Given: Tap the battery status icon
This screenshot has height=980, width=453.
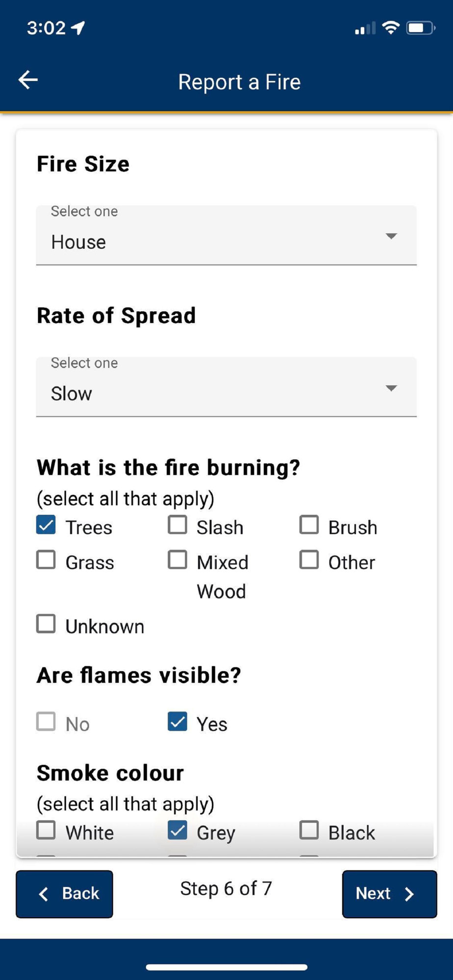Looking at the screenshot, I should click(420, 28).
